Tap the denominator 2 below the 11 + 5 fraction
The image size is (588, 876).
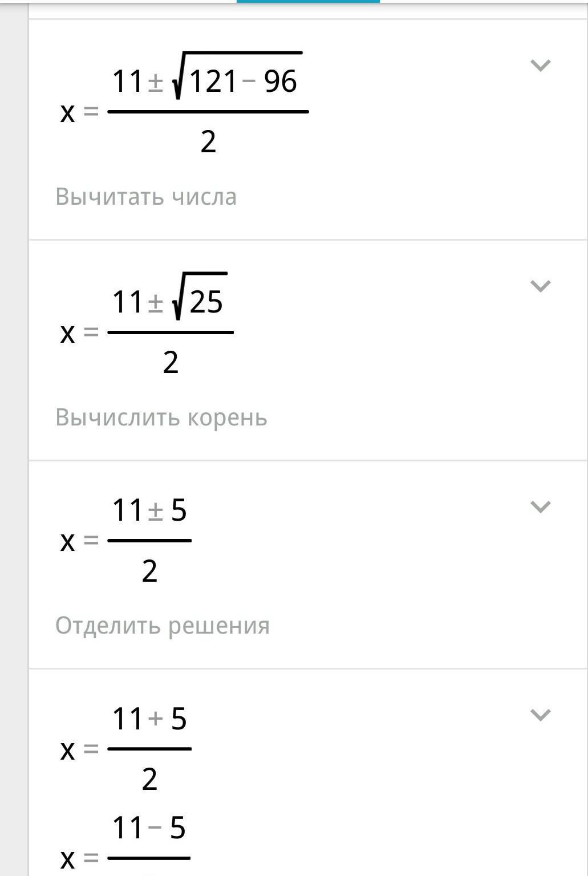click(149, 779)
